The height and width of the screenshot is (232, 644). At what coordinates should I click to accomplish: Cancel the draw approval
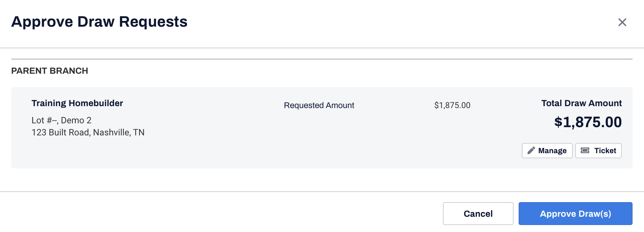click(478, 214)
